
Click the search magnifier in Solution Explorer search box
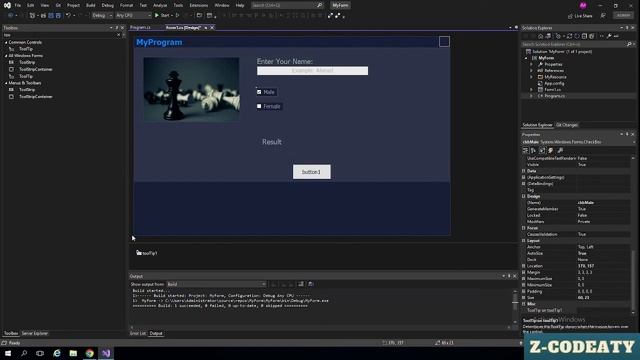pyautogui.click(x=629, y=44)
